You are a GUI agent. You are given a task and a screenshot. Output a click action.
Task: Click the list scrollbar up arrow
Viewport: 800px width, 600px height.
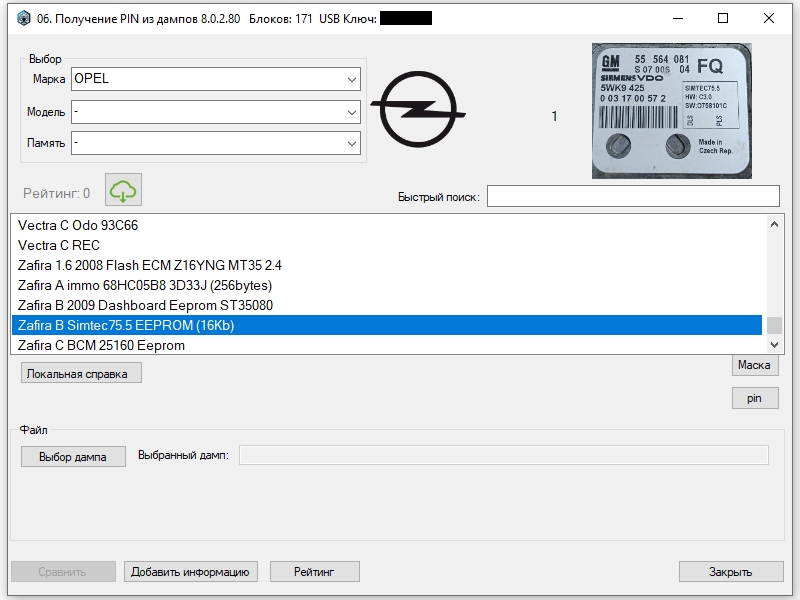click(774, 224)
